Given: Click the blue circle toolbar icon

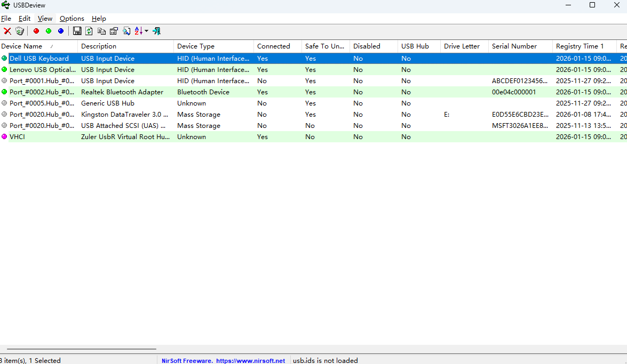Looking at the screenshot, I should [x=61, y=31].
